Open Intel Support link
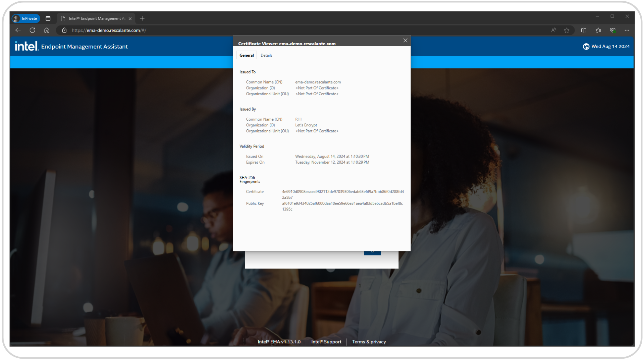The image size is (644, 362). [x=326, y=342]
